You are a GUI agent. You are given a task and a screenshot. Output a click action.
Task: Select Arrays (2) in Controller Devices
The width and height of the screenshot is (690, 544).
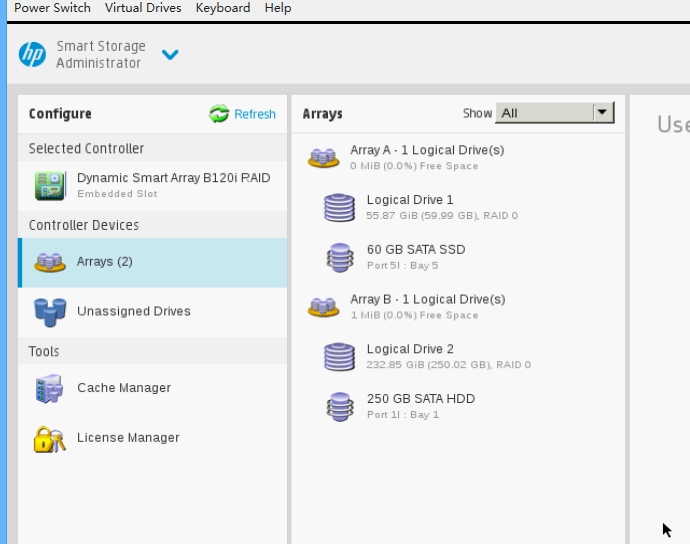(152, 263)
